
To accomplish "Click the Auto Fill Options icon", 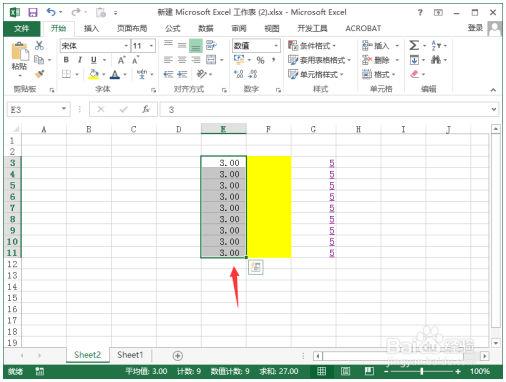I will (256, 267).
